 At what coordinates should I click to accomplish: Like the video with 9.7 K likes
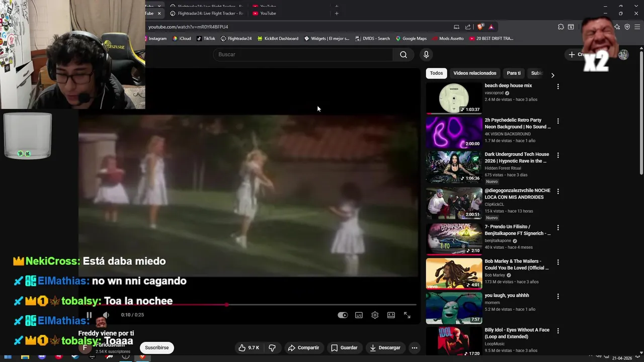[249, 347]
